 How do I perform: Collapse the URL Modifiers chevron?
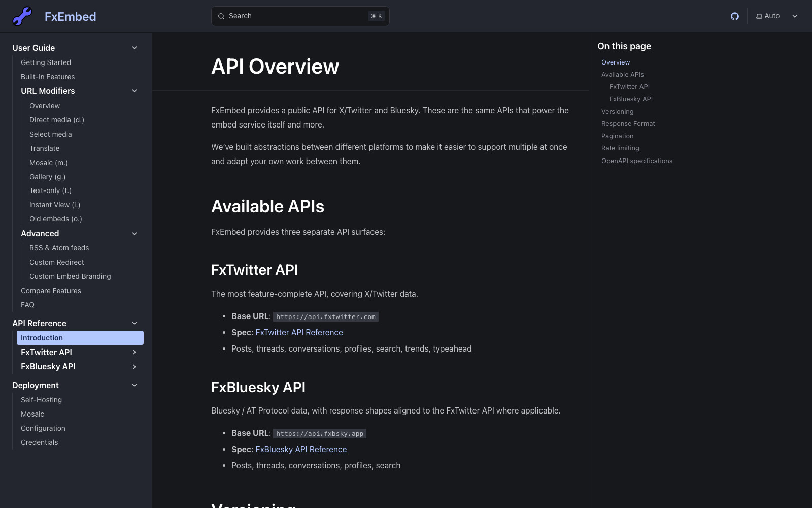(134, 91)
